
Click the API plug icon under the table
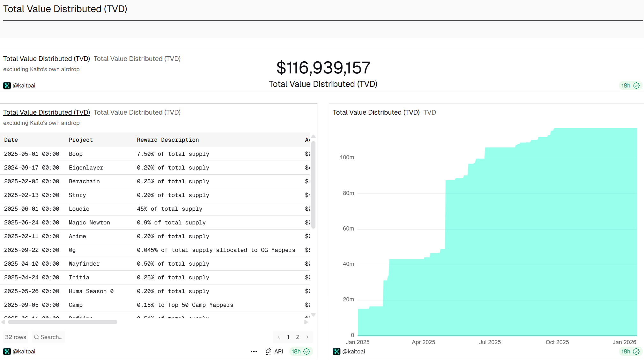[268, 352]
